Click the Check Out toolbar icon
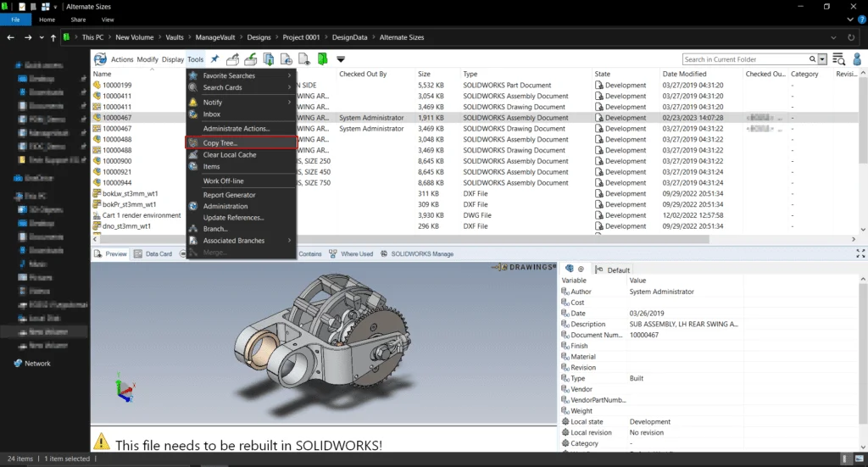 tap(233, 58)
